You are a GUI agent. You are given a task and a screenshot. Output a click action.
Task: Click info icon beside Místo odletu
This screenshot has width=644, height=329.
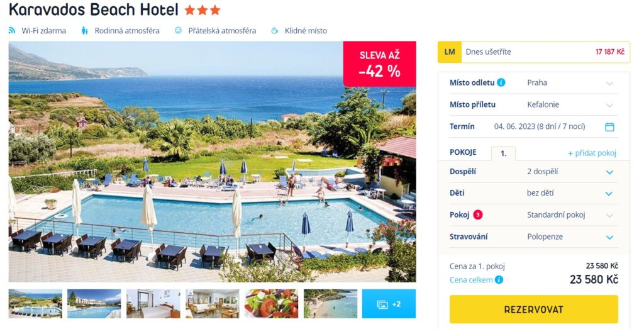pyautogui.click(x=501, y=82)
